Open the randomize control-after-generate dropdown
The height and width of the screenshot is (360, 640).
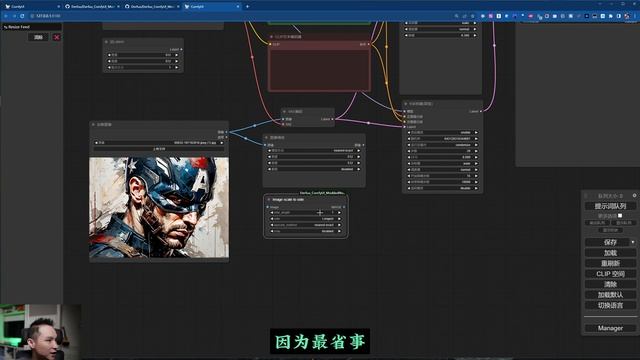pyautogui.click(x=442, y=145)
